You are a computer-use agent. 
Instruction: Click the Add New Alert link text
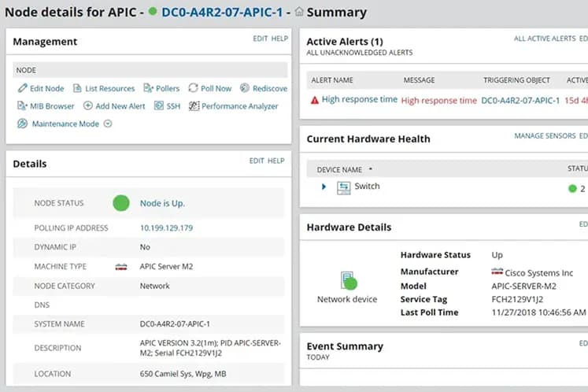(x=120, y=106)
